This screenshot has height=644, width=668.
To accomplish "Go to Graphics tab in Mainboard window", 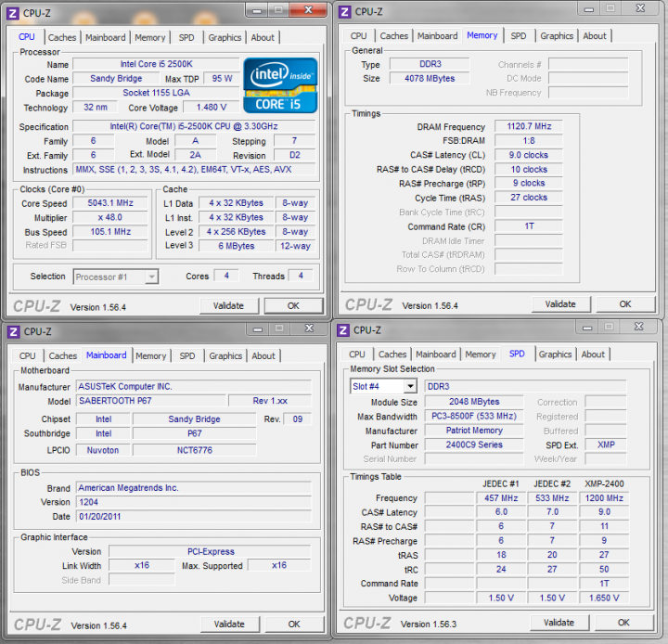I will click(x=225, y=356).
